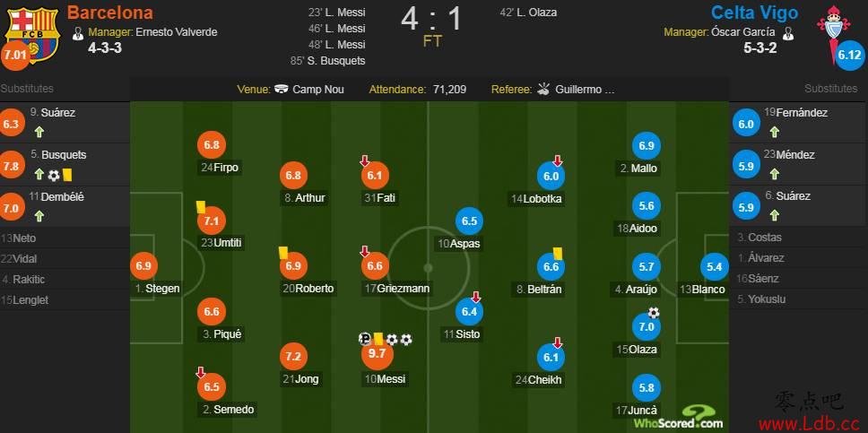
Task: Click the green sub-on arrow under Dembélé
Action: [x=39, y=216]
